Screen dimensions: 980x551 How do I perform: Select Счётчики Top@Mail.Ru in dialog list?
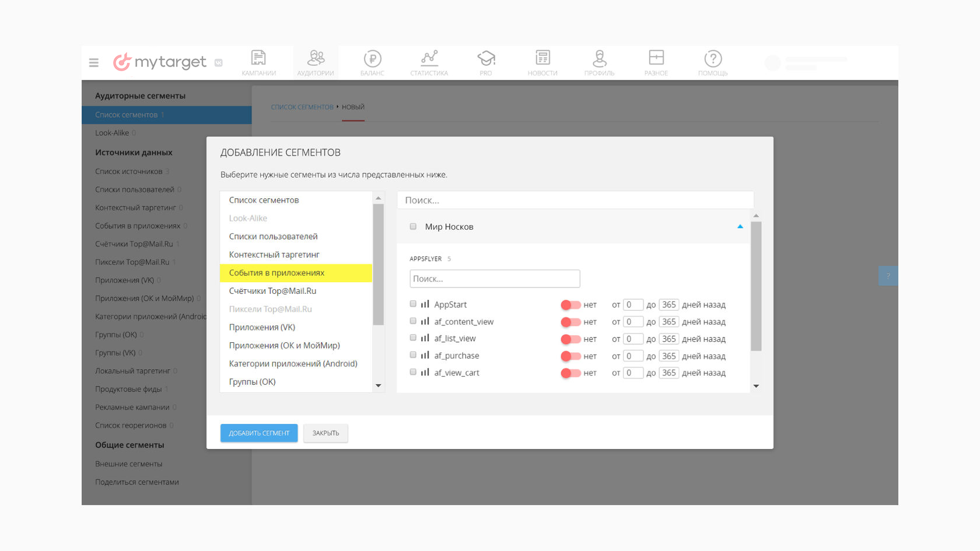[296, 291]
